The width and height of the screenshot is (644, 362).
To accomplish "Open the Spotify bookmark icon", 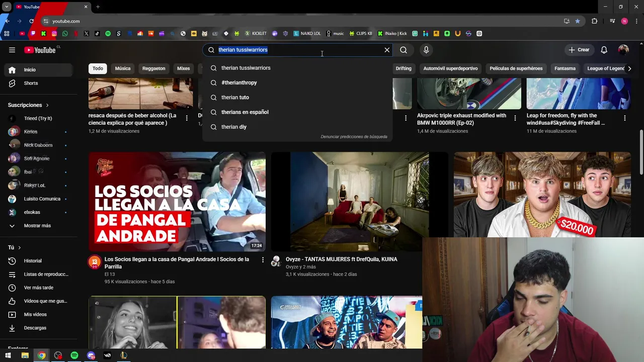I will 108,34.
